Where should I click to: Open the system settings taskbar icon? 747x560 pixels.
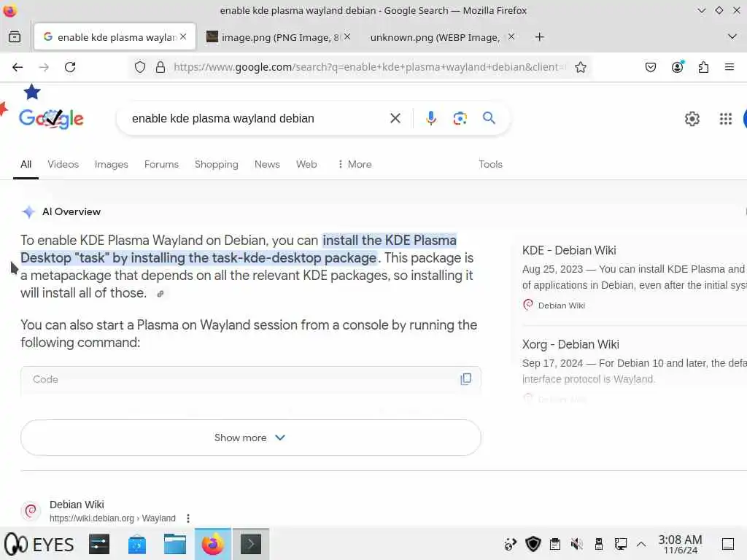99,544
